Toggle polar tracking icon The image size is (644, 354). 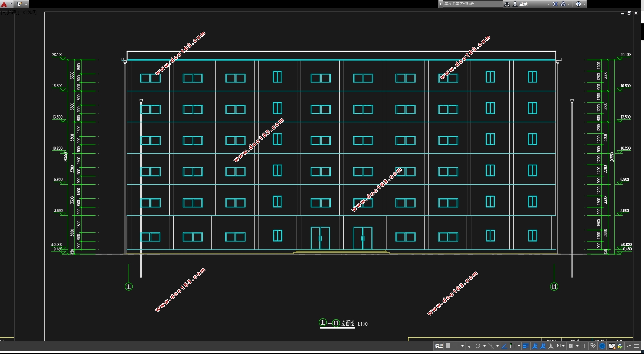click(x=478, y=346)
